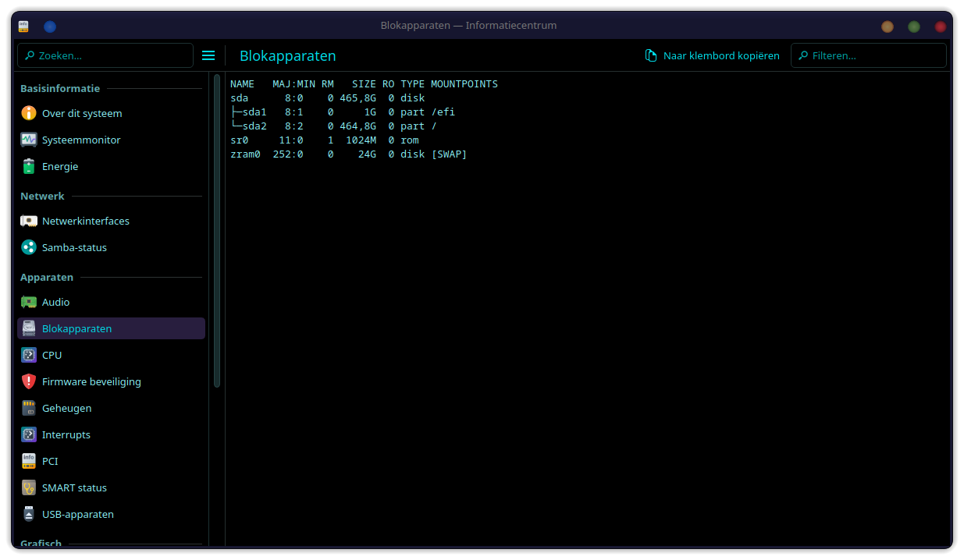Click the sda2 partition name
Image resolution: width=964 pixels, height=560 pixels.
click(254, 126)
